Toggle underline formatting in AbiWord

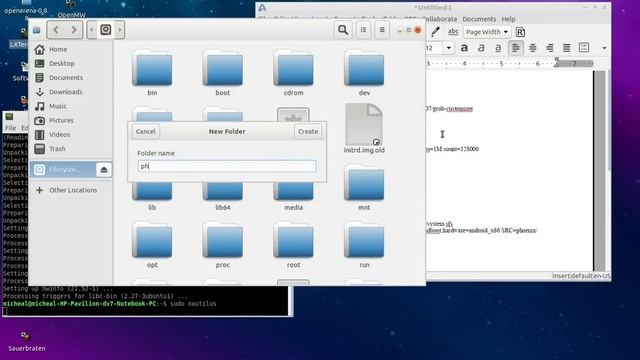(x=498, y=48)
